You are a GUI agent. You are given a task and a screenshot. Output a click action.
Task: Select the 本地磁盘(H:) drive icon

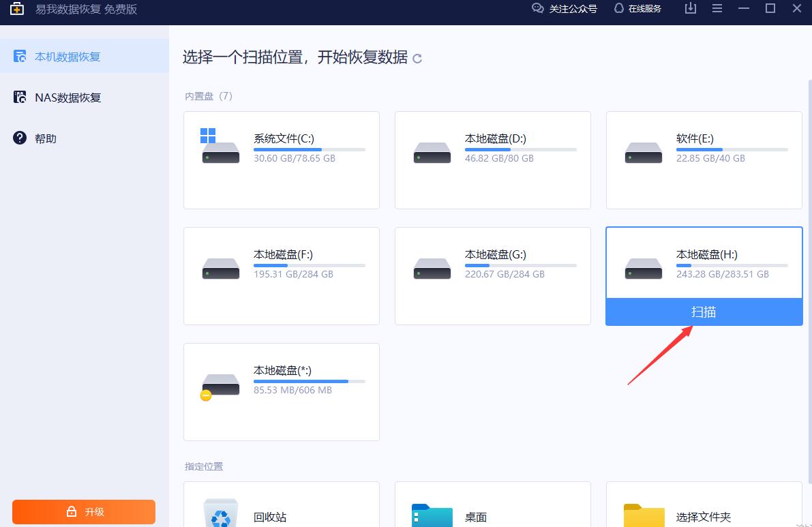643,269
